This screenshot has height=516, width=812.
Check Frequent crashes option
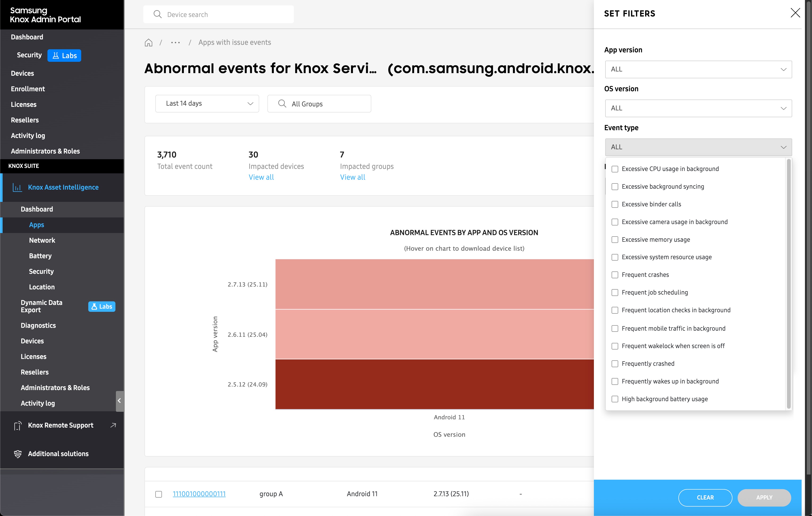point(615,275)
